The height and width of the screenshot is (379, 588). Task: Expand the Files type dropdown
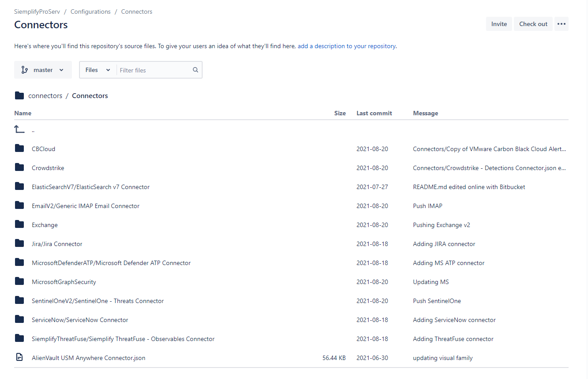98,70
